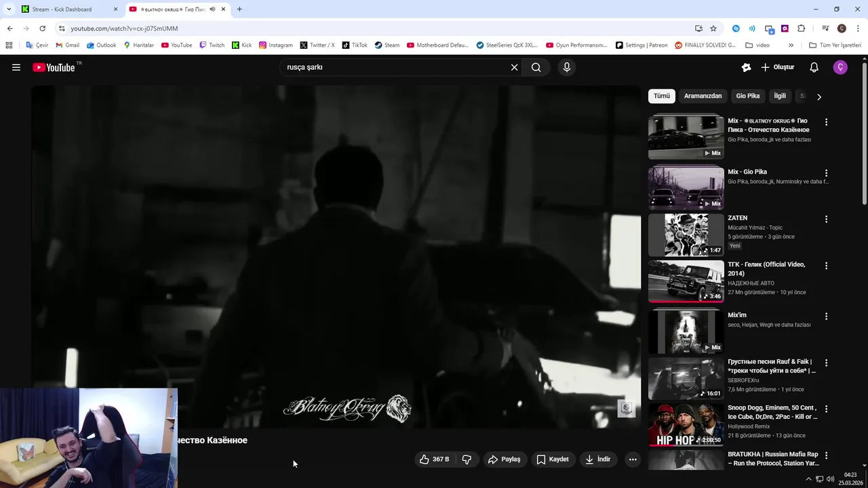The image size is (868, 488).
Task: Open options for ТГК - Гелик video
Action: point(826,266)
